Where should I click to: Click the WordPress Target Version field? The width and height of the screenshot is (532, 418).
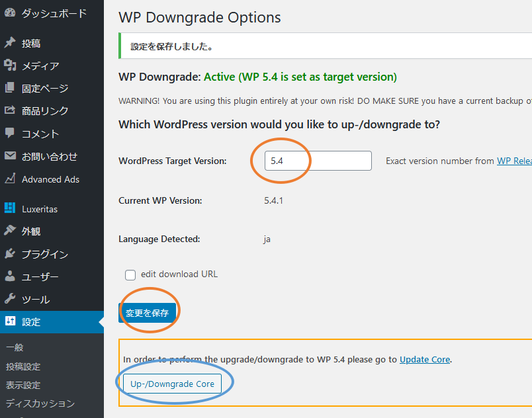pyautogui.click(x=318, y=161)
